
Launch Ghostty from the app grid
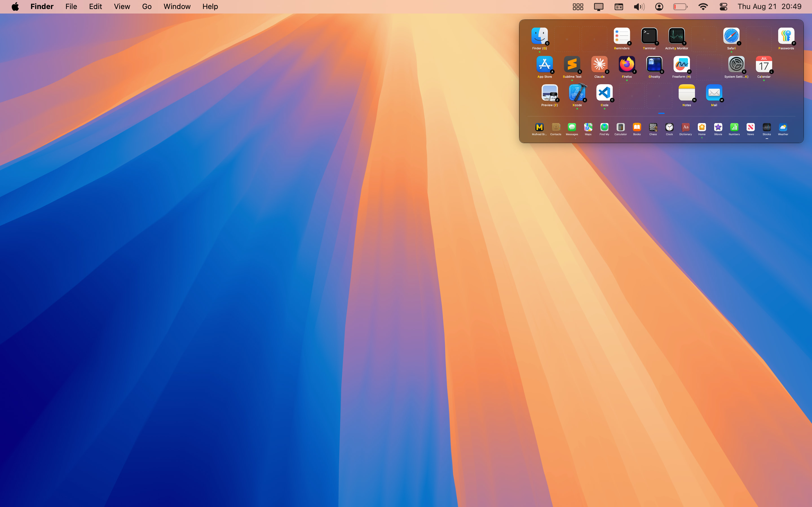click(654, 65)
